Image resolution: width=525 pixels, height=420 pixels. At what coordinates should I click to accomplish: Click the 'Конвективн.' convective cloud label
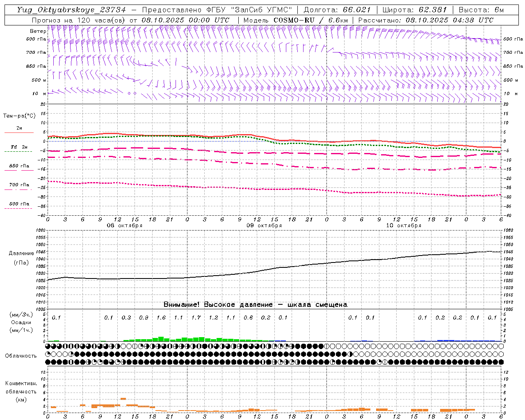21,383
